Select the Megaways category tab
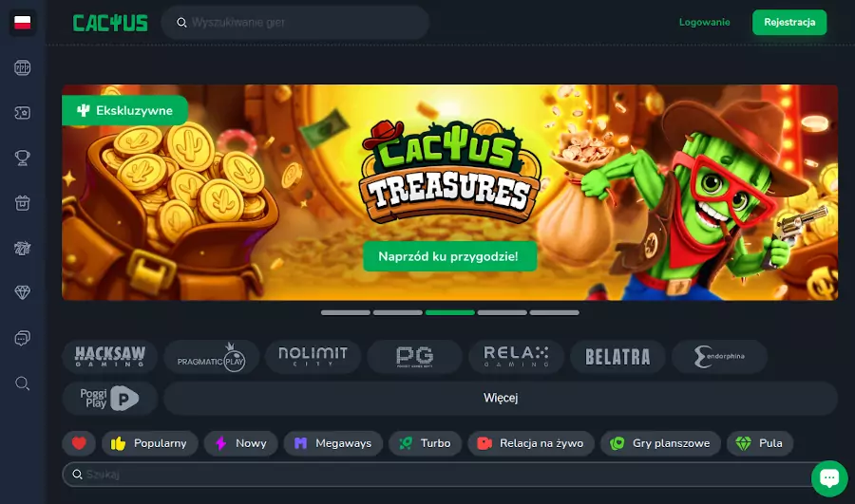855x504 pixels. click(333, 443)
